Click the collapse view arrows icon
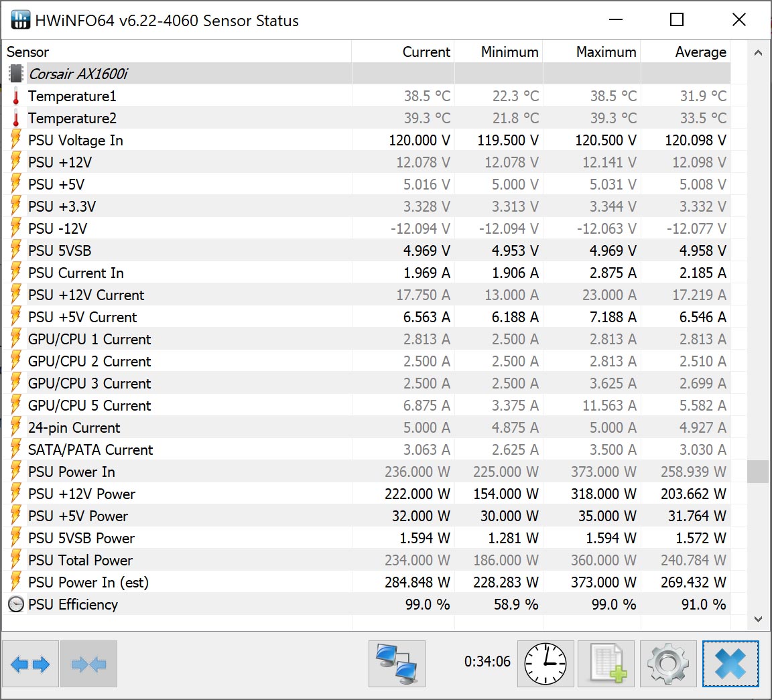 coord(88,664)
